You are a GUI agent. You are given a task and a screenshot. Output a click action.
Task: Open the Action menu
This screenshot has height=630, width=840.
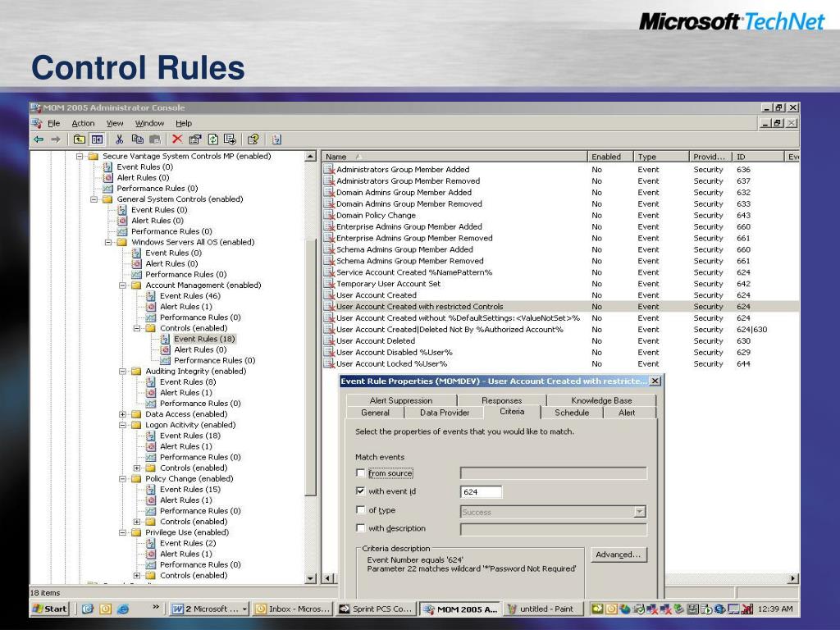point(83,123)
